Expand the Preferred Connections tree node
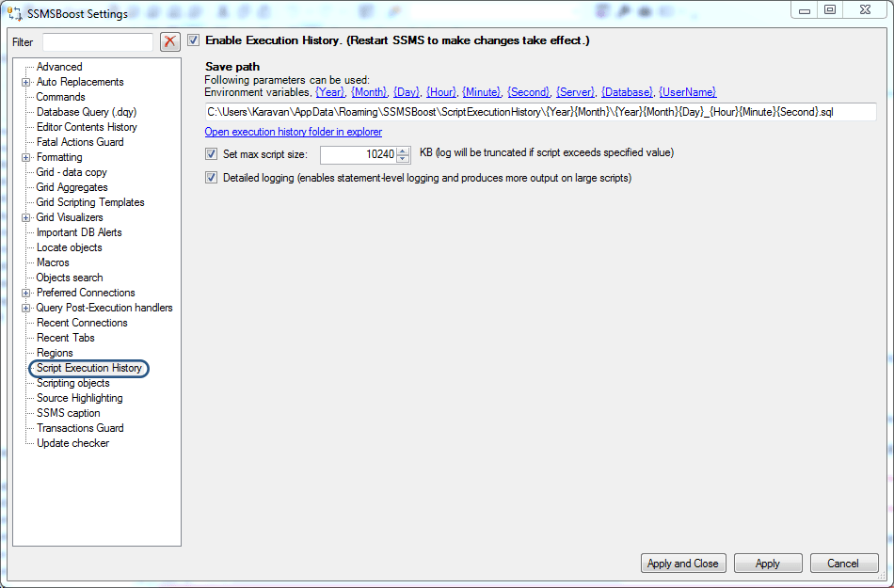 coord(25,293)
